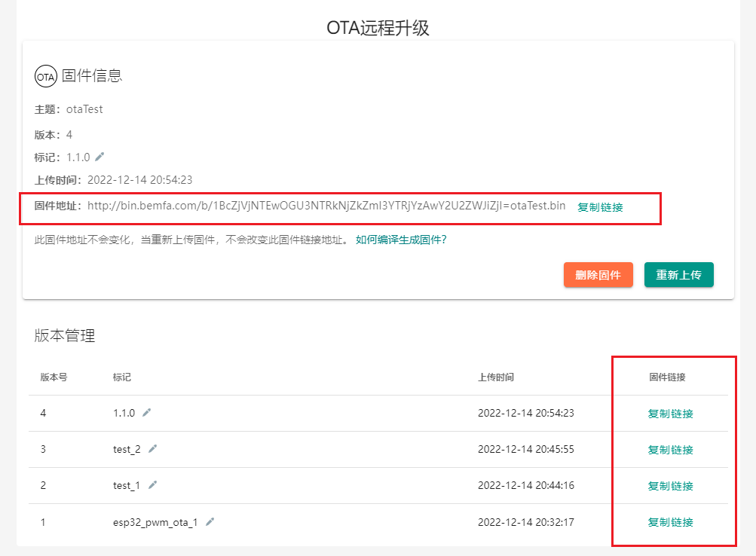The height and width of the screenshot is (556, 756).
Task: Click the 标记 column header
Action: (121, 377)
